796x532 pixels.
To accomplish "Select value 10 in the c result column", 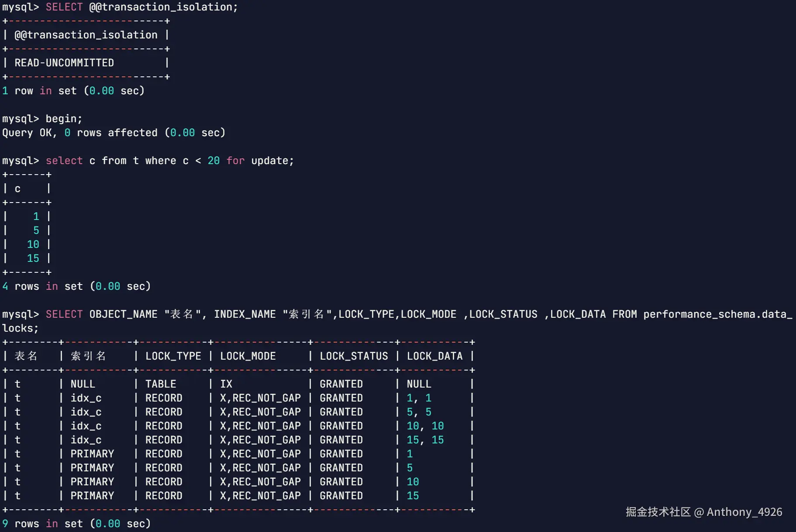I will [x=33, y=244].
